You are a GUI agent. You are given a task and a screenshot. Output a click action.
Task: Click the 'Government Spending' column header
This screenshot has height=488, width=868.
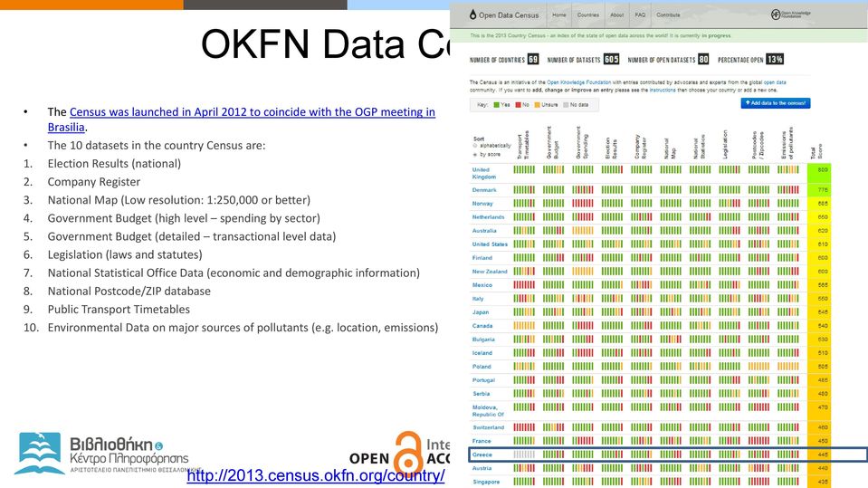tap(582, 142)
